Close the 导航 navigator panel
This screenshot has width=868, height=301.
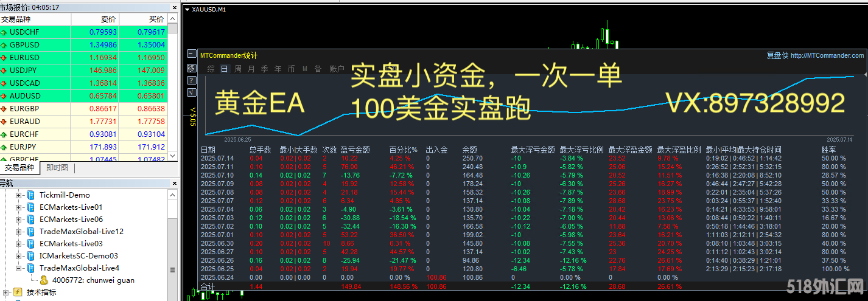pos(174,183)
